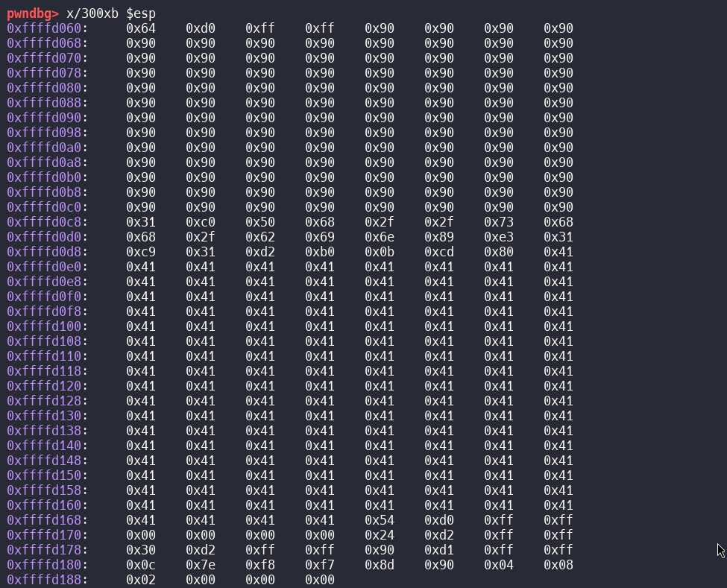This screenshot has width=727, height=588.
Task: Click the byte value 0x30
Action: 141,550
